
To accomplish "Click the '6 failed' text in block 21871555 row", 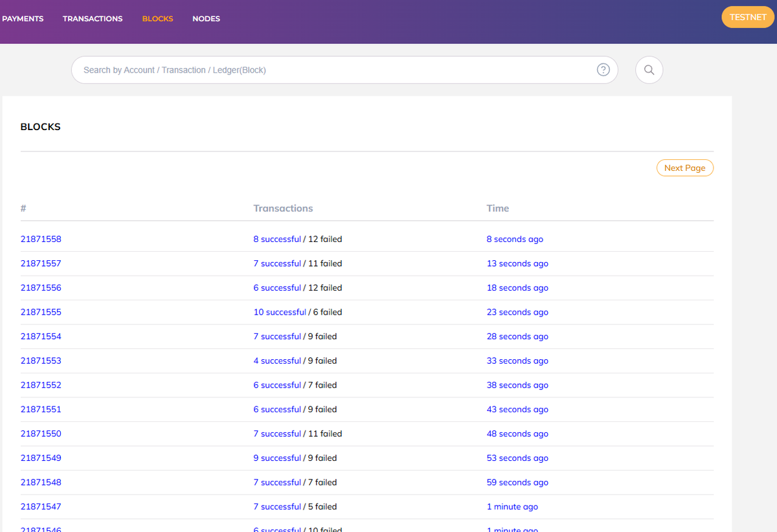I will point(328,312).
